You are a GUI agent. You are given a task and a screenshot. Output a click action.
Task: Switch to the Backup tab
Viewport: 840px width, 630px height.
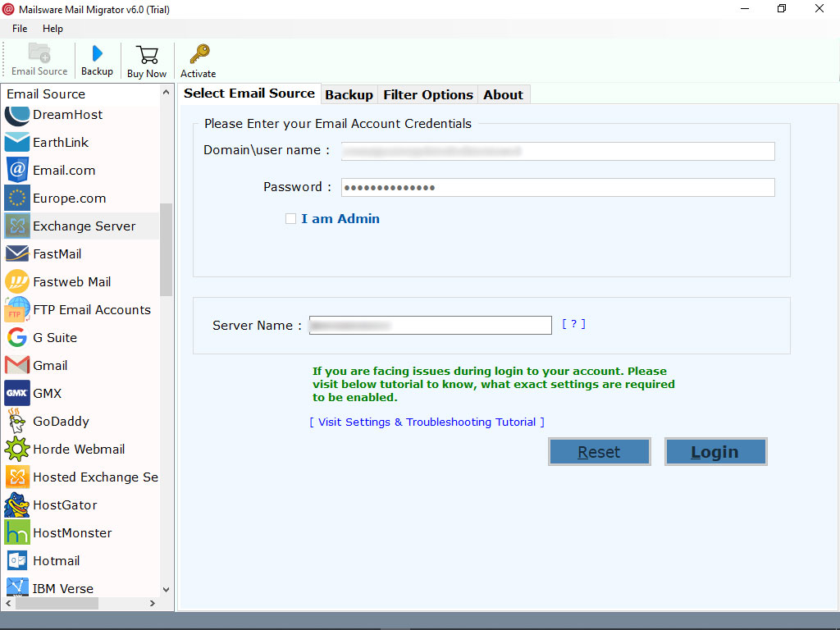point(349,95)
